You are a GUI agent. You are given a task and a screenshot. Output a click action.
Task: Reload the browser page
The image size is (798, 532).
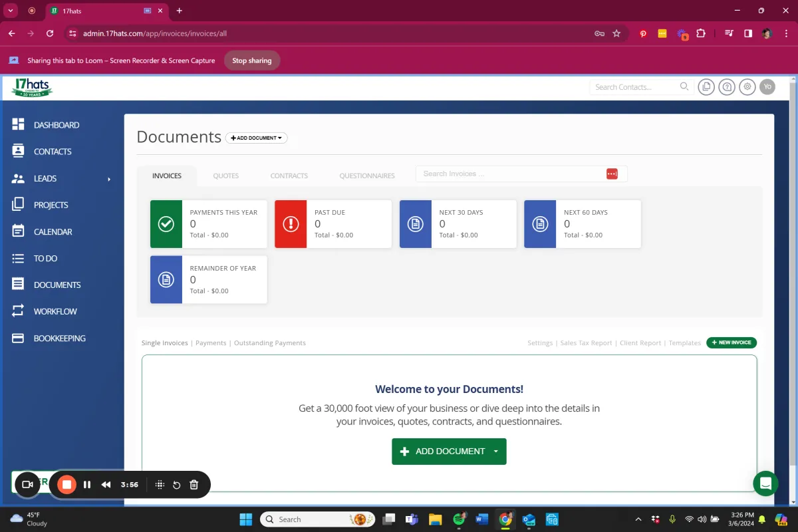click(50, 33)
